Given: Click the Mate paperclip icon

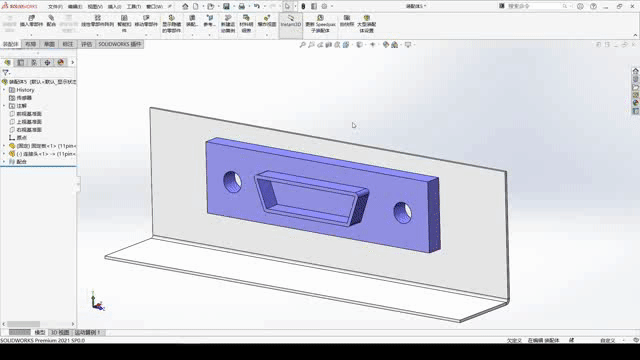Looking at the screenshot, I should click(51, 21).
